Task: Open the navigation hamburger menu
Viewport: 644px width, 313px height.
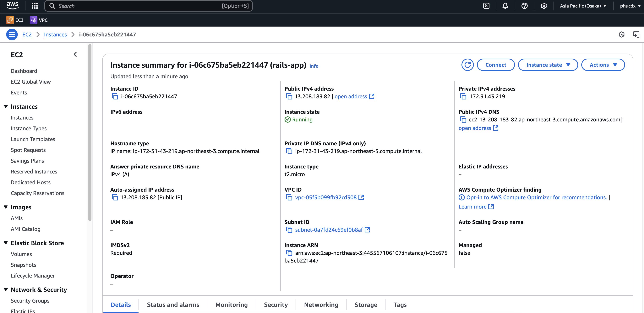Action: tap(12, 34)
